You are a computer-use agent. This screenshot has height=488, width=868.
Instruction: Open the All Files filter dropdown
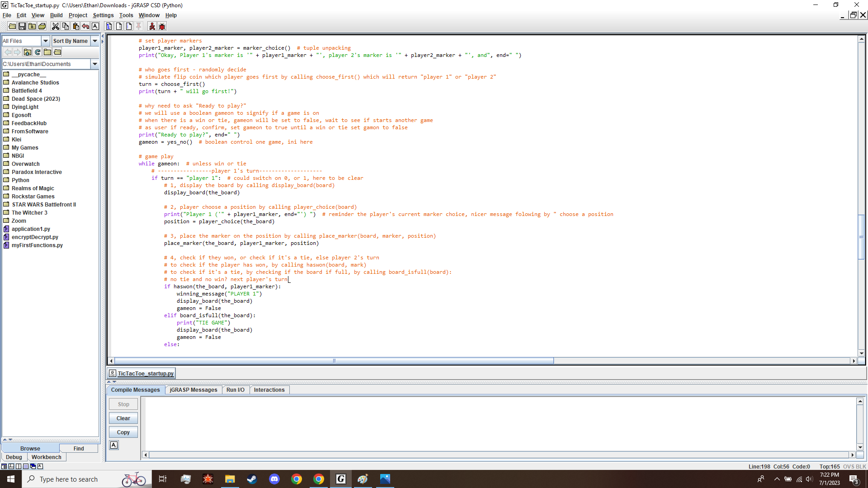(45, 41)
